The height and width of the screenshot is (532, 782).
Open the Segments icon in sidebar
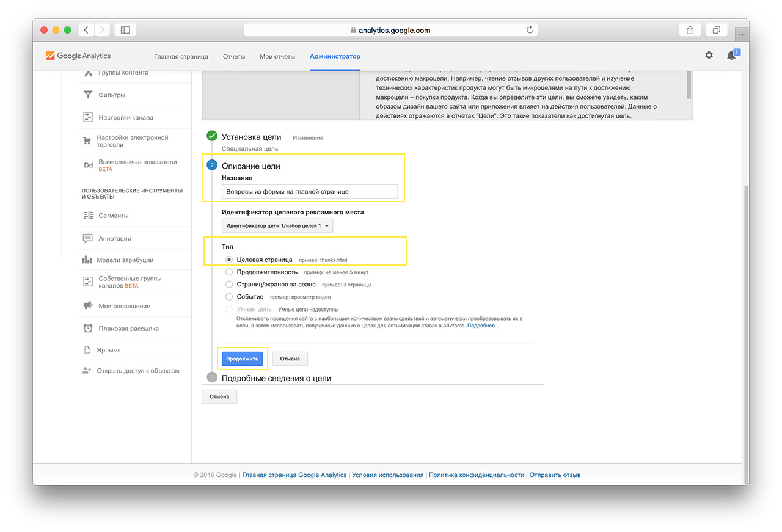tap(87, 216)
